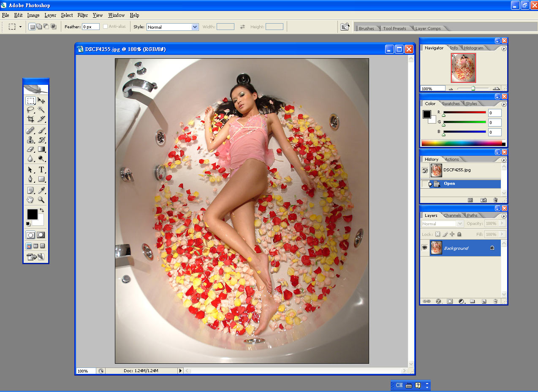
Task: Hide the Background layer with eye icon
Action: [x=424, y=248]
